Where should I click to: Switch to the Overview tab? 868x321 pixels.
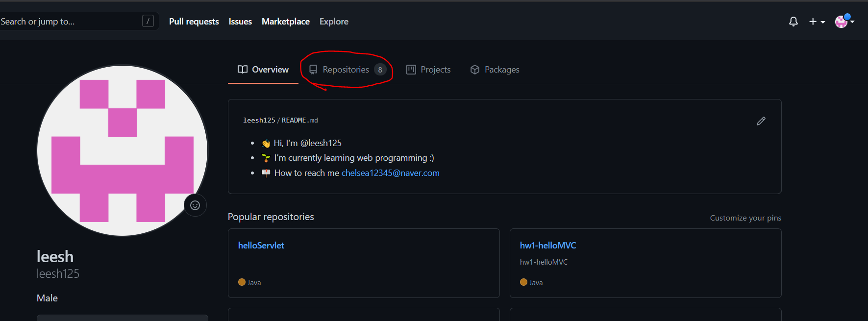[x=263, y=70]
